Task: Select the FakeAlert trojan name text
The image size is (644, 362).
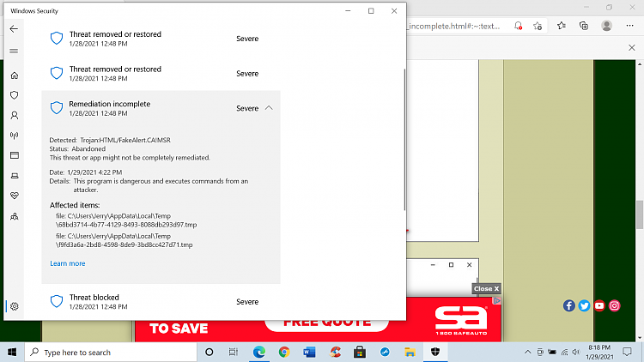Action: click(125, 140)
